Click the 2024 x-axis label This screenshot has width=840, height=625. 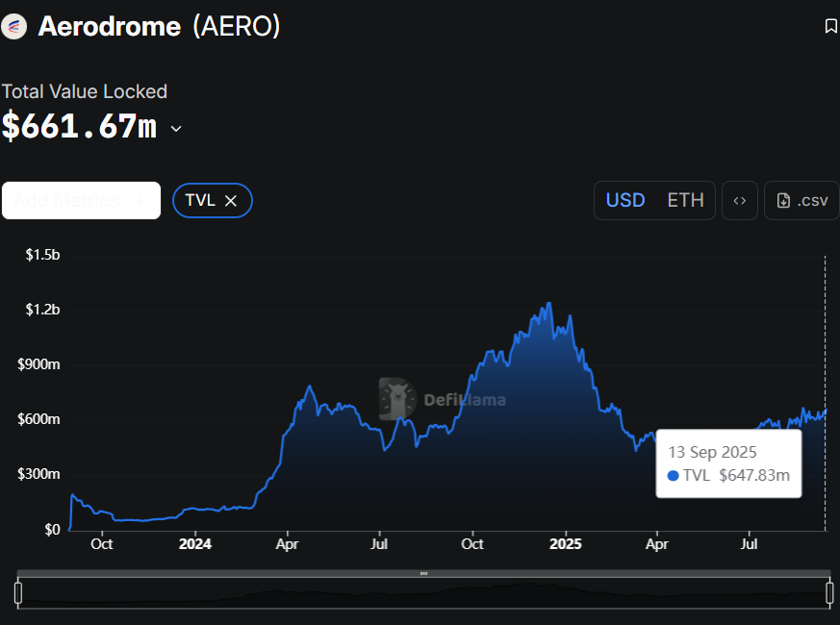tap(195, 544)
